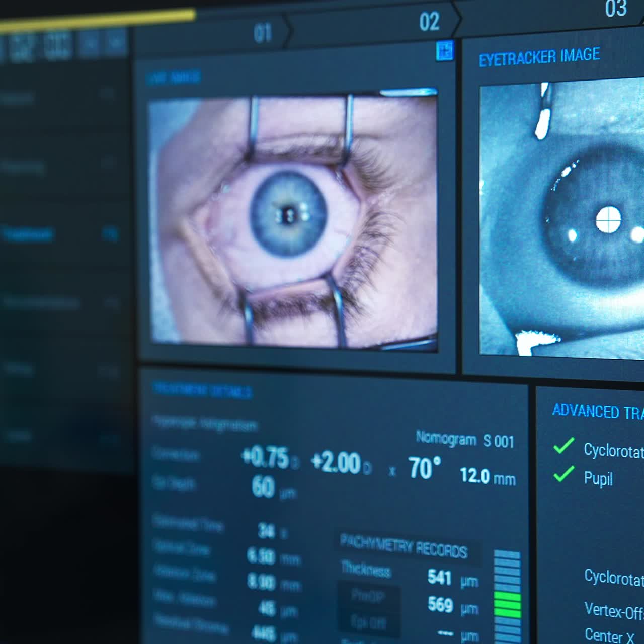The image size is (644, 644).
Task: Click the green segmented thickness gauge
Action: (507, 596)
